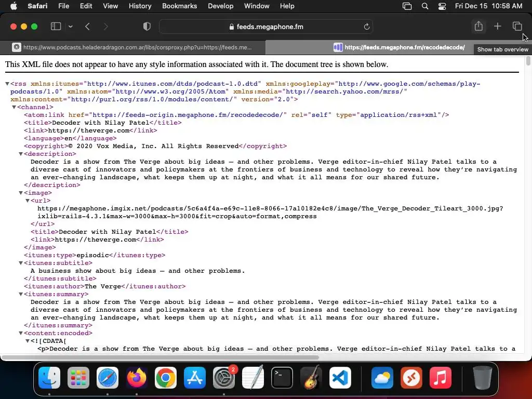Click the feeds.megaphone.fm address bar

pyautogui.click(x=266, y=26)
